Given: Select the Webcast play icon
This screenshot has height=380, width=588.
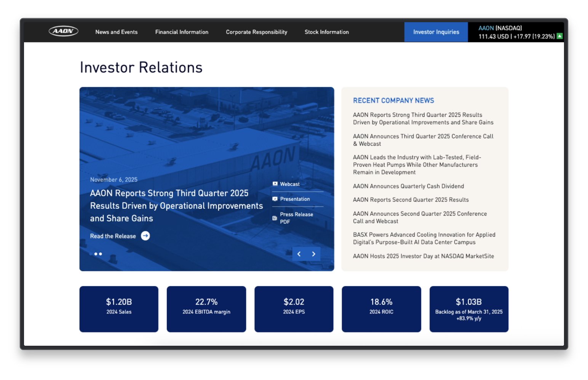Looking at the screenshot, I should [275, 184].
